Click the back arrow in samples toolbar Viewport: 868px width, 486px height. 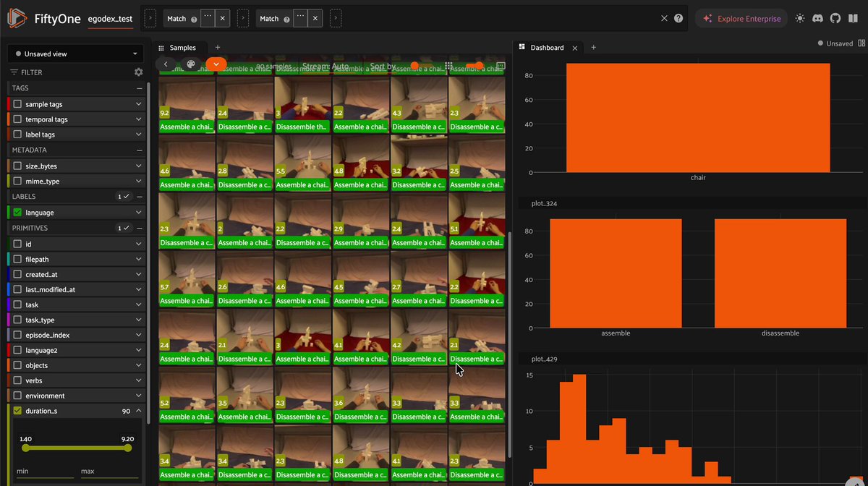coord(166,64)
